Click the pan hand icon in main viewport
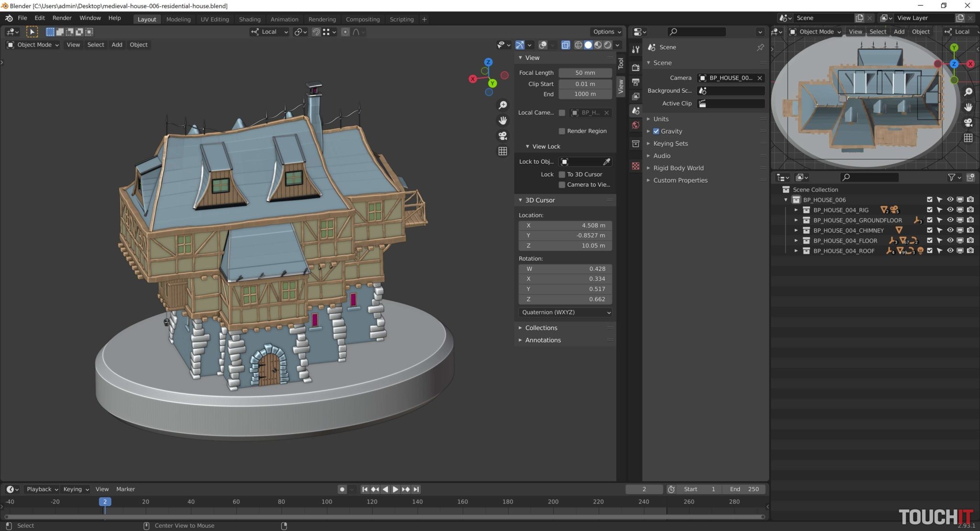980x531 pixels. tap(502, 120)
